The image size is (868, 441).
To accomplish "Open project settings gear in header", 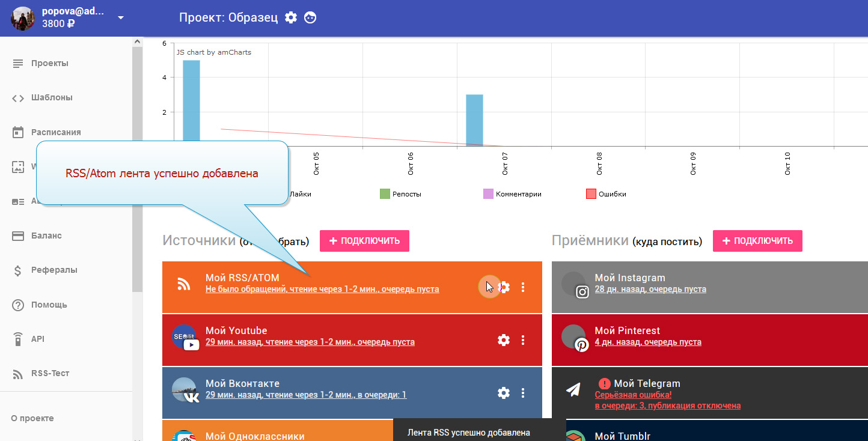I will click(x=291, y=17).
